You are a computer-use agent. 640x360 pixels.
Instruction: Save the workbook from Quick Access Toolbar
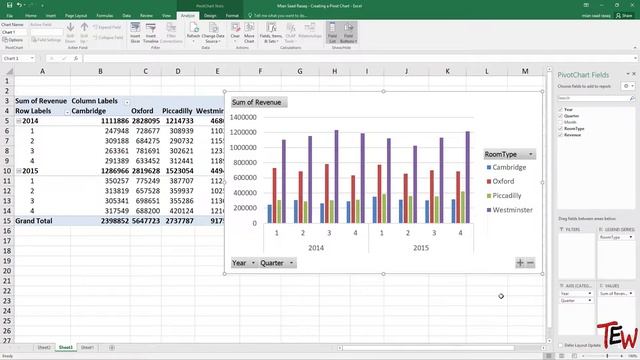(9, 5)
